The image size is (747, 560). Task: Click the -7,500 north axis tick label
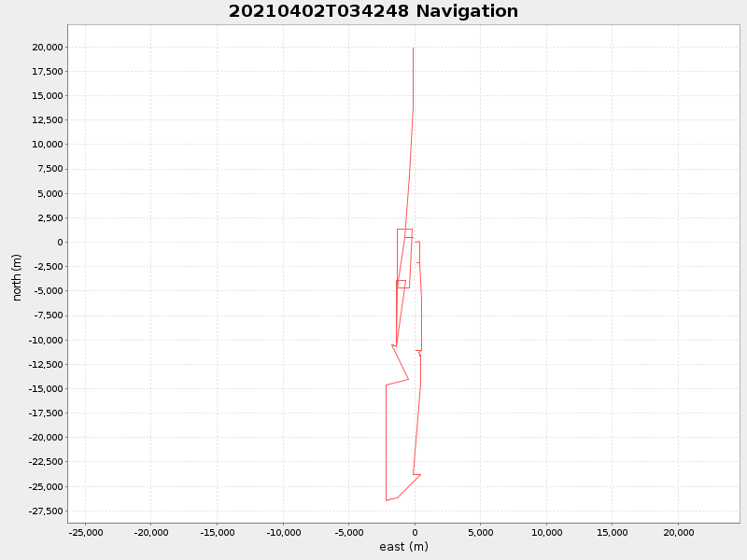click(x=49, y=315)
